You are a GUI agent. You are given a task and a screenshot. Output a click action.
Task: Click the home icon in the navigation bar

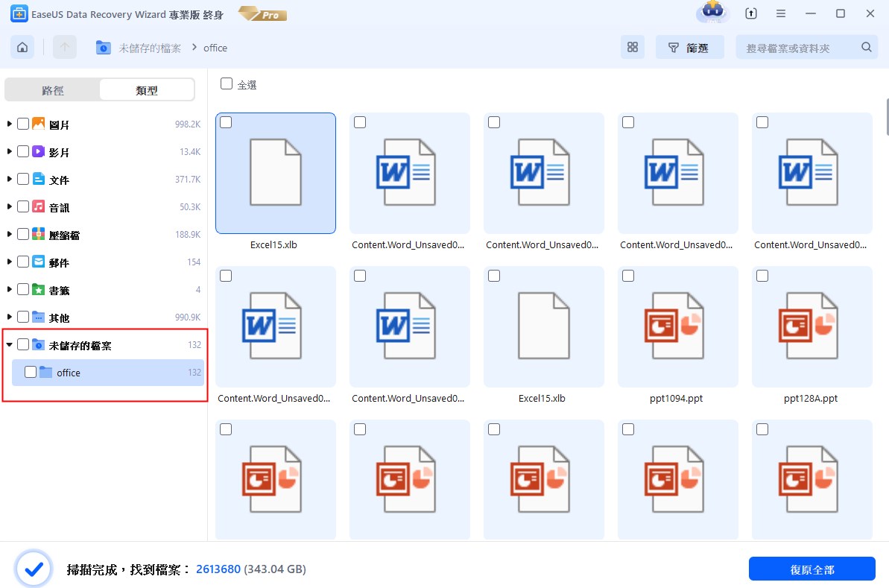click(22, 46)
